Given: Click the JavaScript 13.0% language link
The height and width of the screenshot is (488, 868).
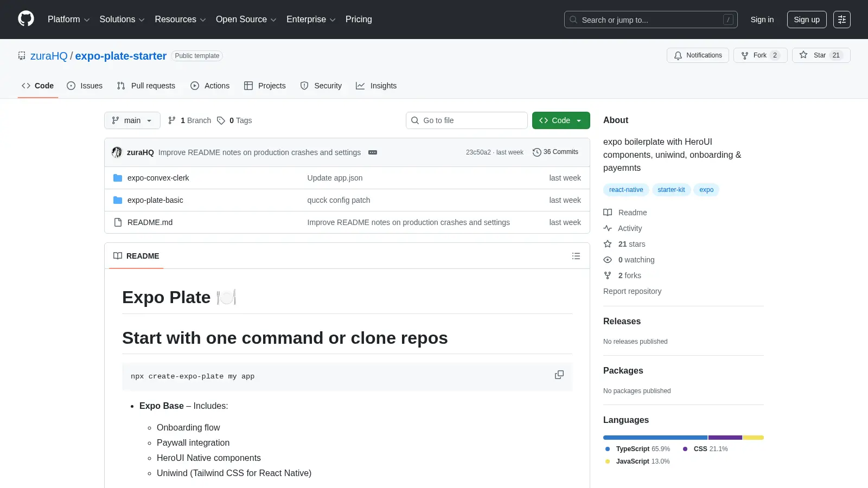Looking at the screenshot, I should (x=638, y=461).
